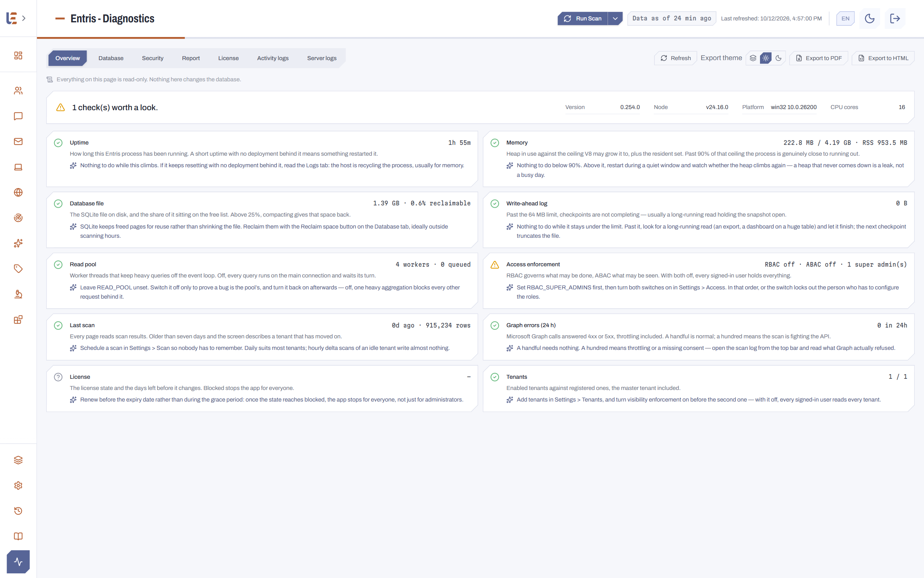The height and width of the screenshot is (578, 924).
Task: Click the Entris logo icon
Action: tap(12, 18)
